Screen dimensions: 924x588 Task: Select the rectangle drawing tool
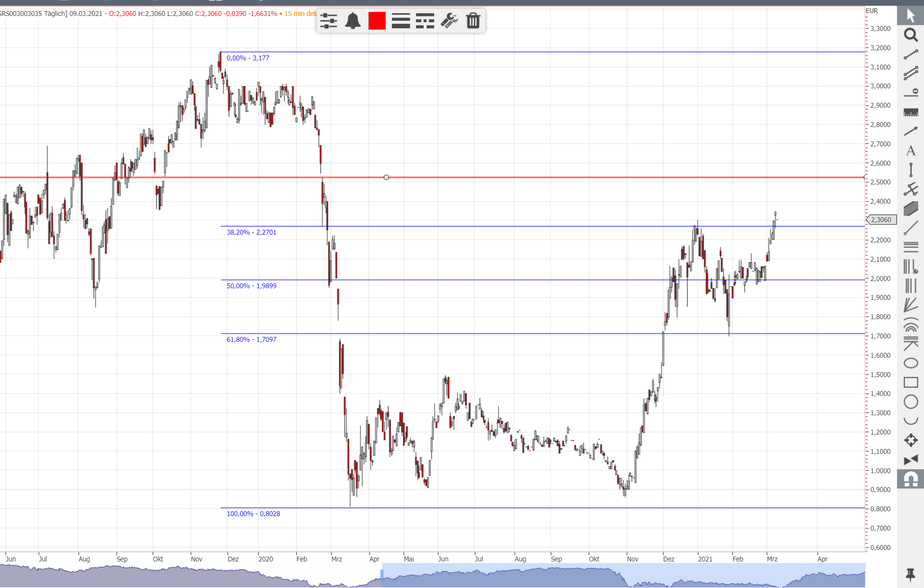tap(910, 382)
